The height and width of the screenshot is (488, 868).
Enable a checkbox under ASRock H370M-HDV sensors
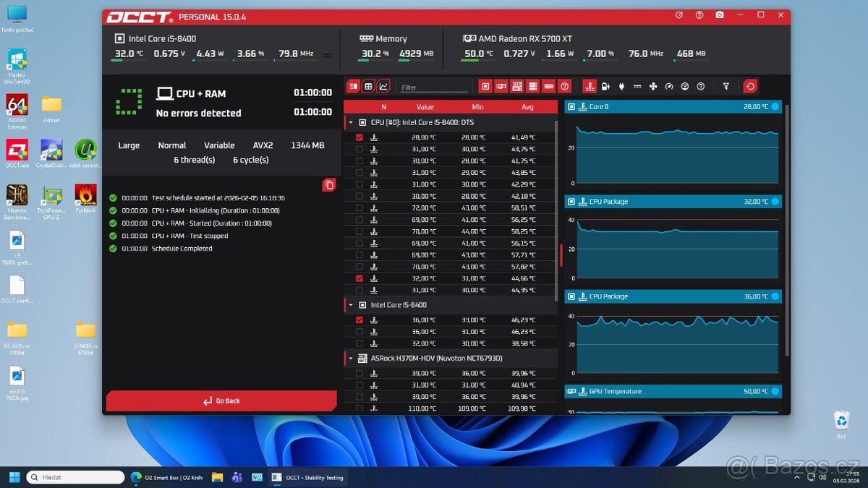(359, 373)
